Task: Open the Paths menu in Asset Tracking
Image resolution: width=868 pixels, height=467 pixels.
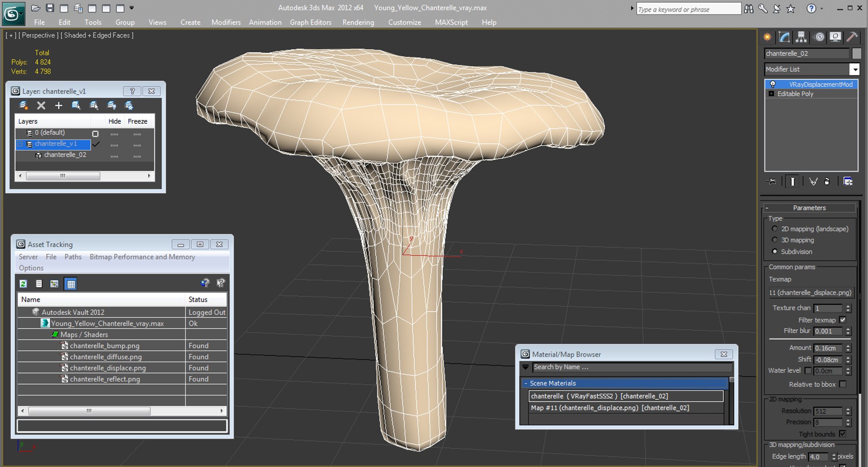Action: tap(73, 257)
